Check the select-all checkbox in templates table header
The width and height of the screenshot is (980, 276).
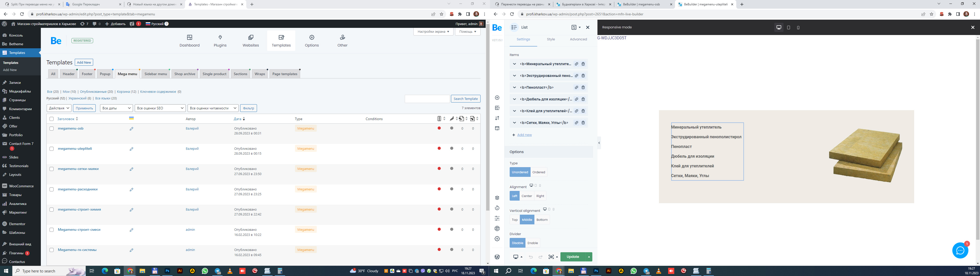(x=52, y=119)
